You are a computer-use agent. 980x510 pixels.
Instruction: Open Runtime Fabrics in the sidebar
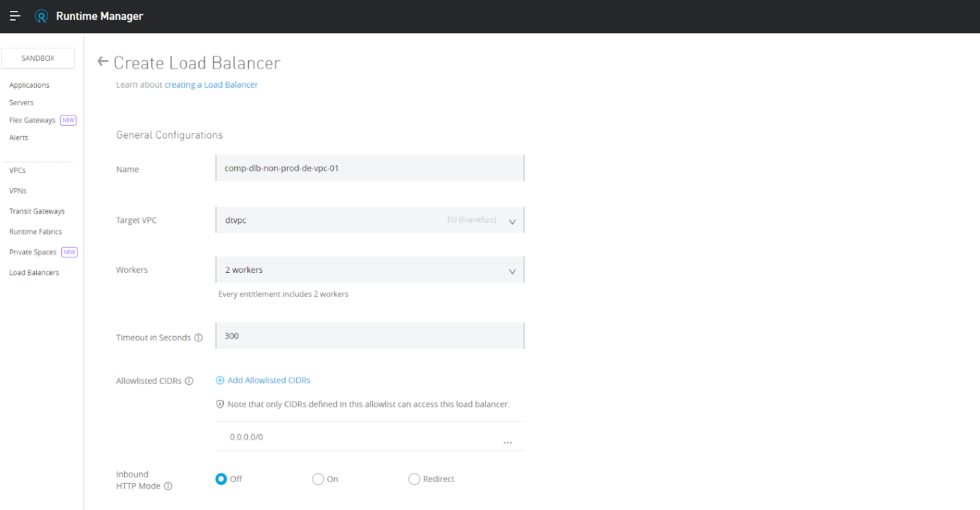(x=36, y=232)
